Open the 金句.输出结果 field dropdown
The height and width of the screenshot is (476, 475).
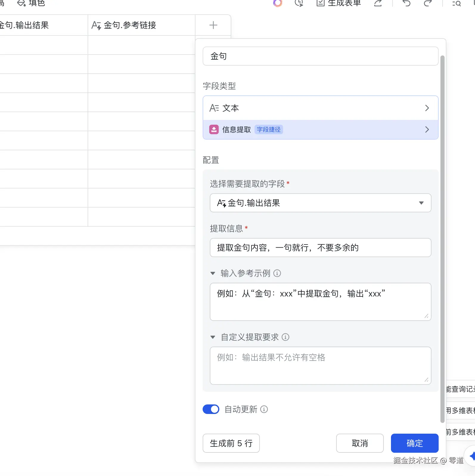pyautogui.click(x=320, y=203)
